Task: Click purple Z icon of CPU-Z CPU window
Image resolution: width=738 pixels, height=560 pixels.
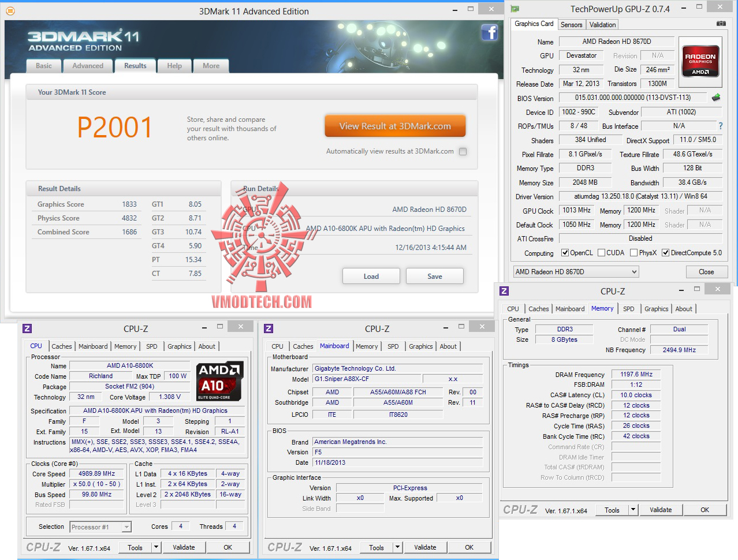Action: [27, 328]
